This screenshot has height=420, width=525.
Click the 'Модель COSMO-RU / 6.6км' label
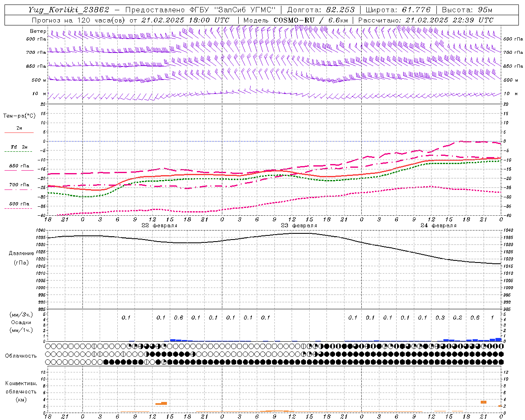(295, 20)
